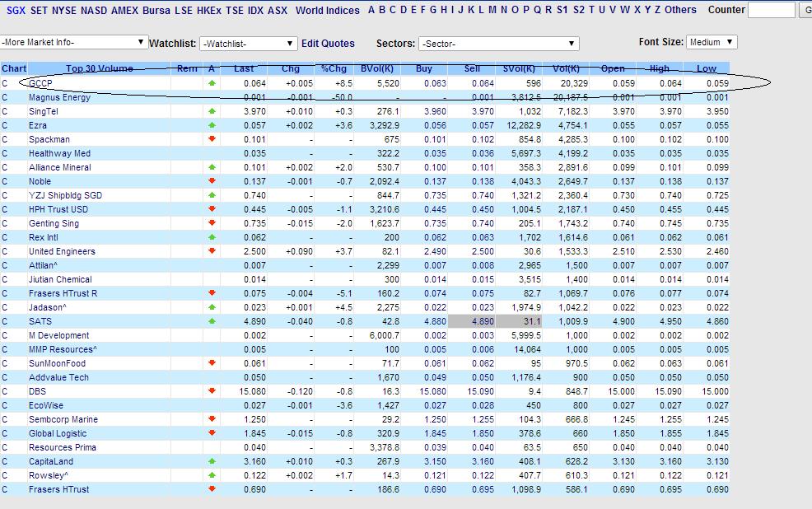Open the Frasers HTrust R counter
Image resolution: width=812 pixels, height=509 pixels.
click(63, 293)
